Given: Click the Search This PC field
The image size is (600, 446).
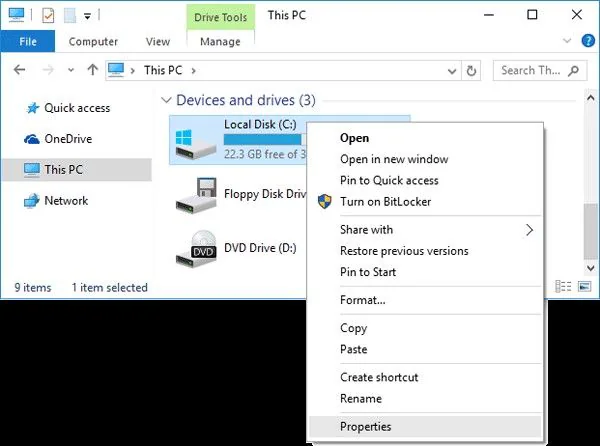Looking at the screenshot, I should point(540,70).
